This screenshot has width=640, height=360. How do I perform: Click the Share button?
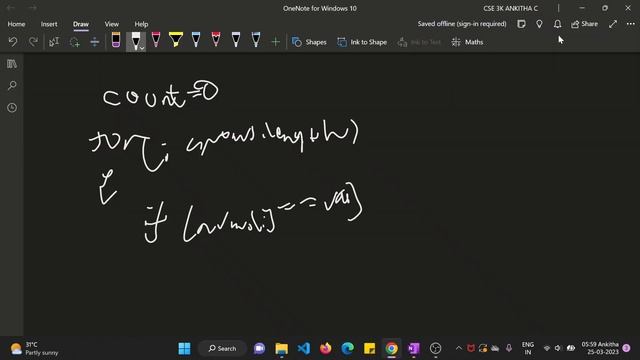click(x=584, y=24)
